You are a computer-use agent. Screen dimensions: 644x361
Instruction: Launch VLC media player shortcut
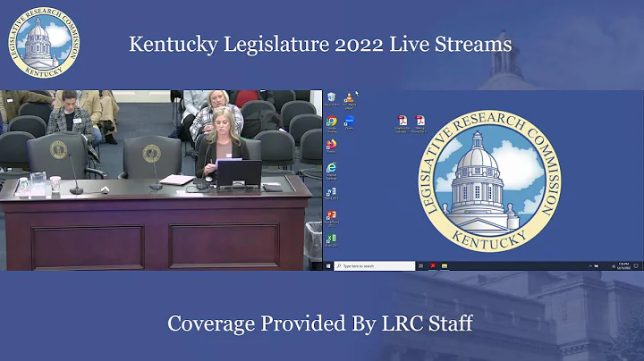[349, 100]
